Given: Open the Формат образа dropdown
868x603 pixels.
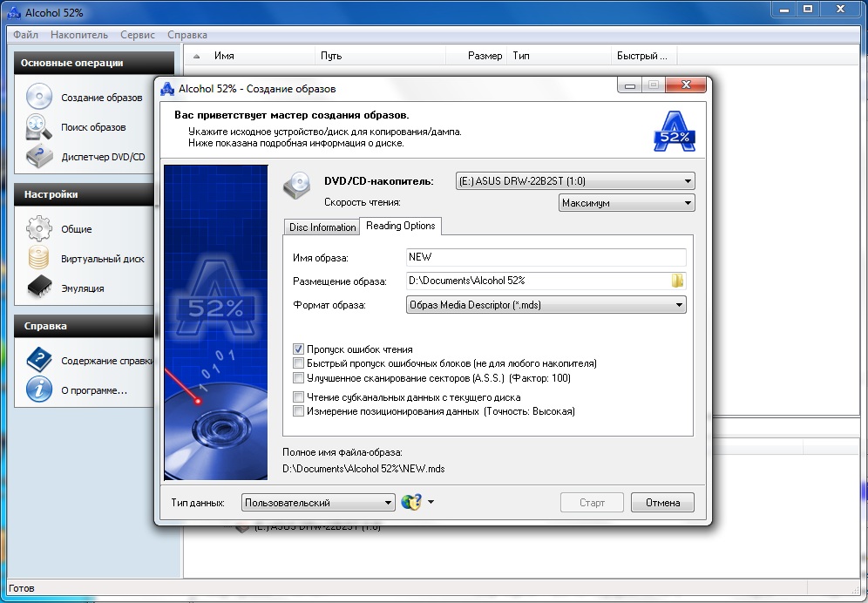Looking at the screenshot, I should pos(546,304).
